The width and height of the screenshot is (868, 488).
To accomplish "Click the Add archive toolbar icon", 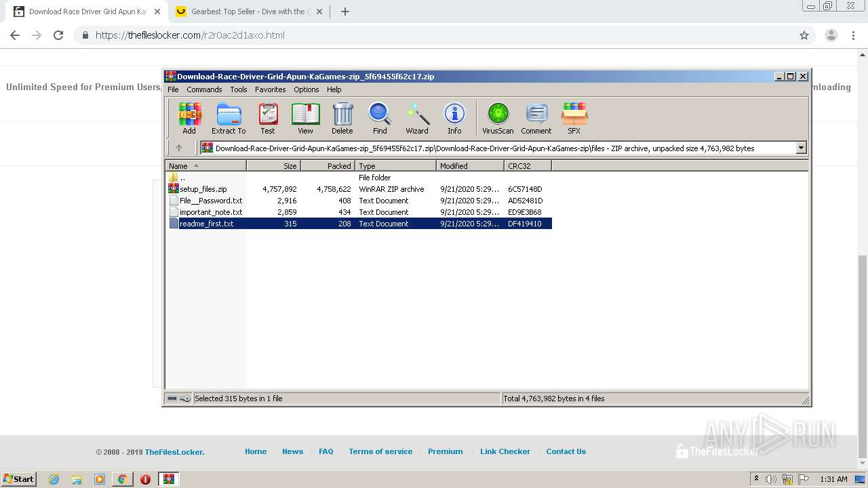I will 189,119.
